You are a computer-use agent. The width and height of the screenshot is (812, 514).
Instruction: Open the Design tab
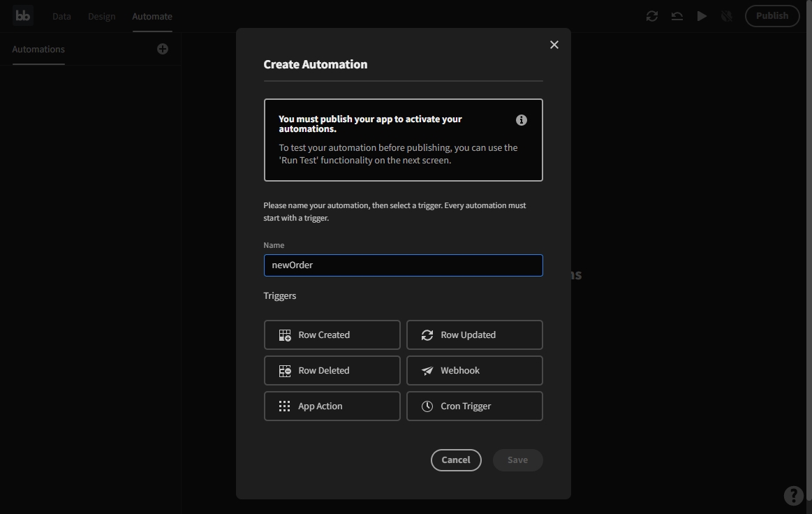click(x=101, y=16)
